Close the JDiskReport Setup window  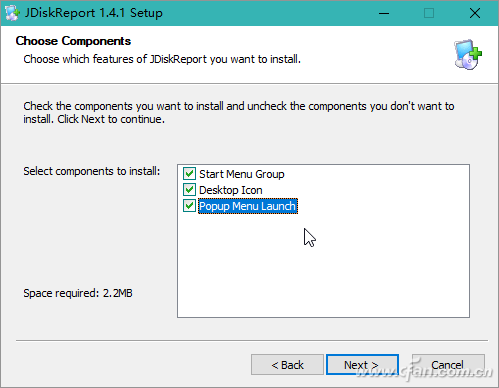click(x=475, y=13)
